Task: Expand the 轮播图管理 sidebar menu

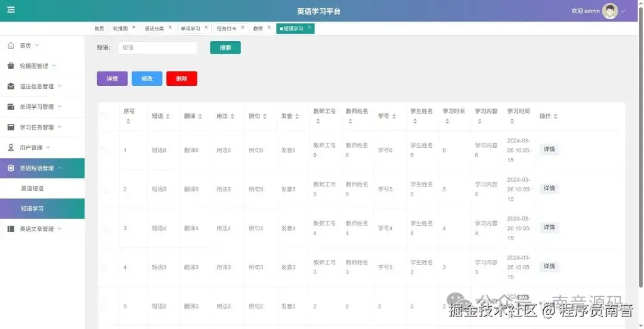Action: click(x=54, y=66)
